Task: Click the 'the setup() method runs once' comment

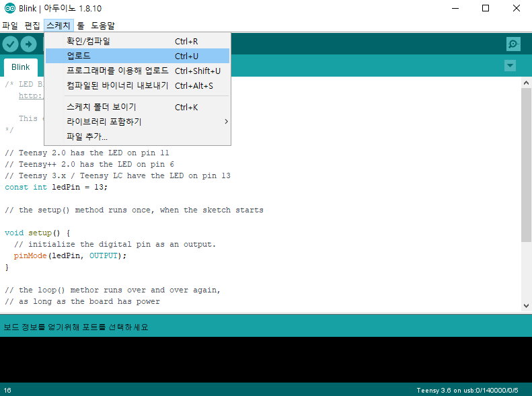Action: [x=134, y=210]
